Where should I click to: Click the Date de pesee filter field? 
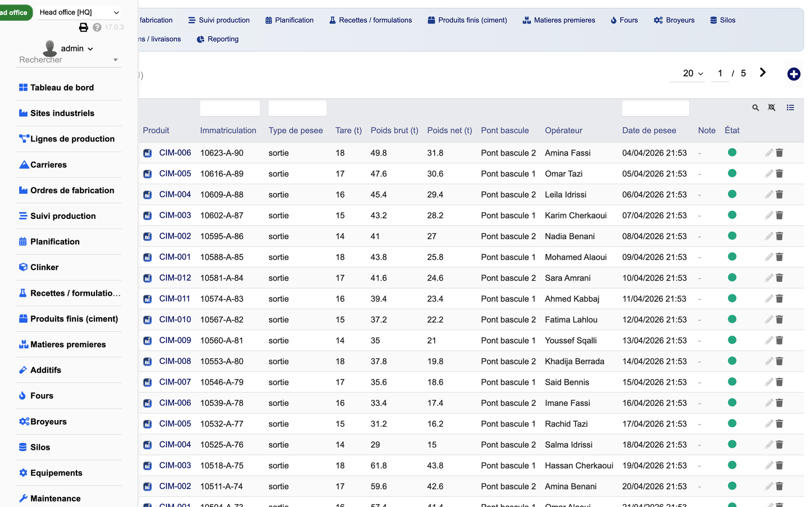[655, 108]
